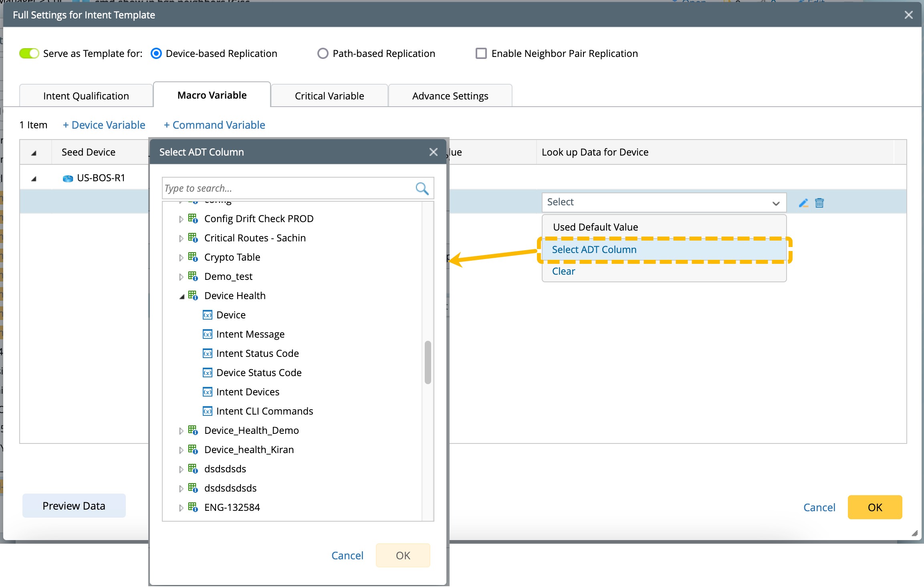Viewport: 924px width, 587px height.
Task: Enable Neighbor Pair Replication checkbox
Action: tap(481, 53)
